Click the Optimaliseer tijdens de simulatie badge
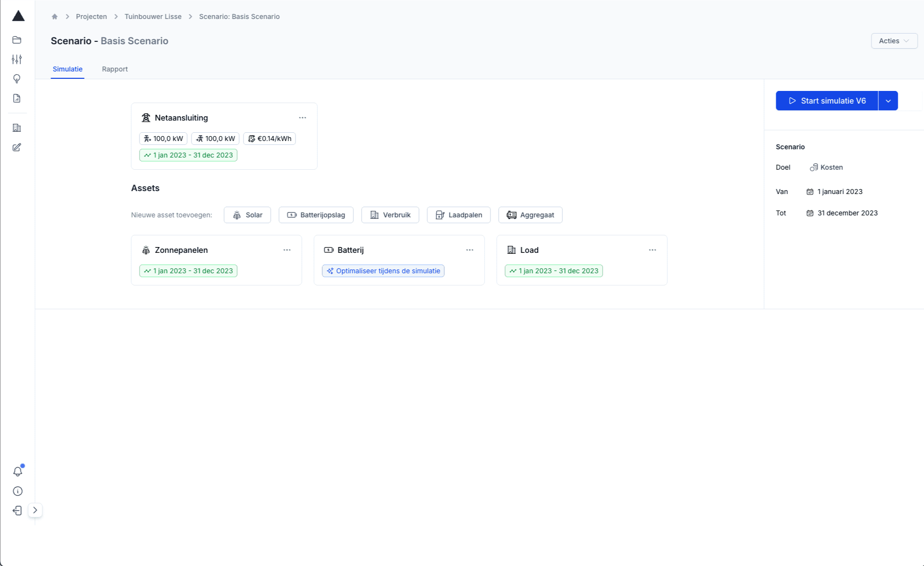Image resolution: width=924 pixels, height=566 pixels. coord(383,271)
